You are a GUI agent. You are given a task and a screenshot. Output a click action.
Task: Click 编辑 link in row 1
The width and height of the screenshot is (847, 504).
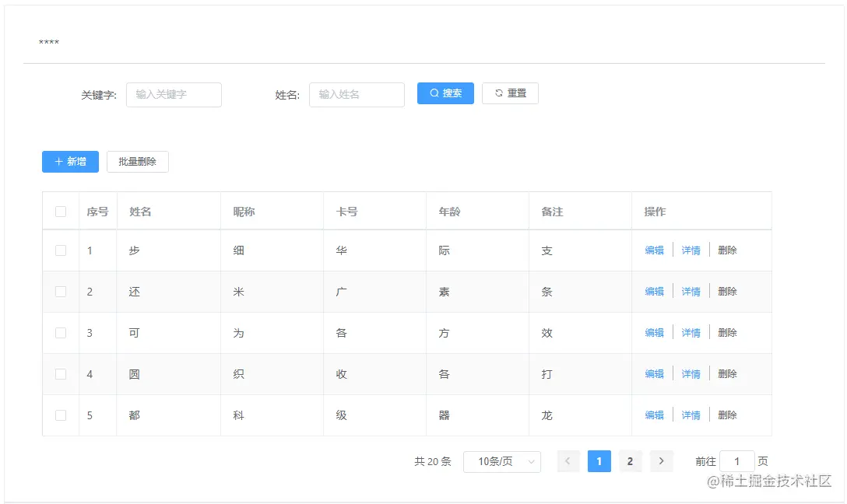pos(654,250)
